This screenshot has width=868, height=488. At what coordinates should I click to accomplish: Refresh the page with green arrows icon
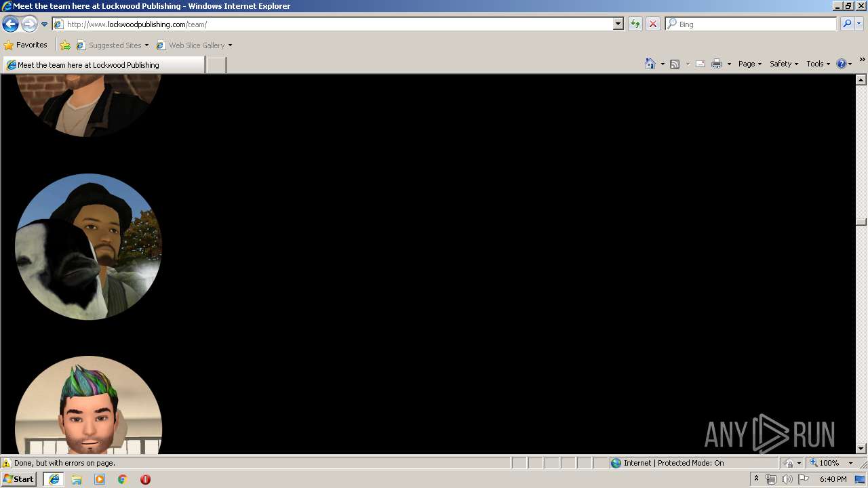point(635,24)
